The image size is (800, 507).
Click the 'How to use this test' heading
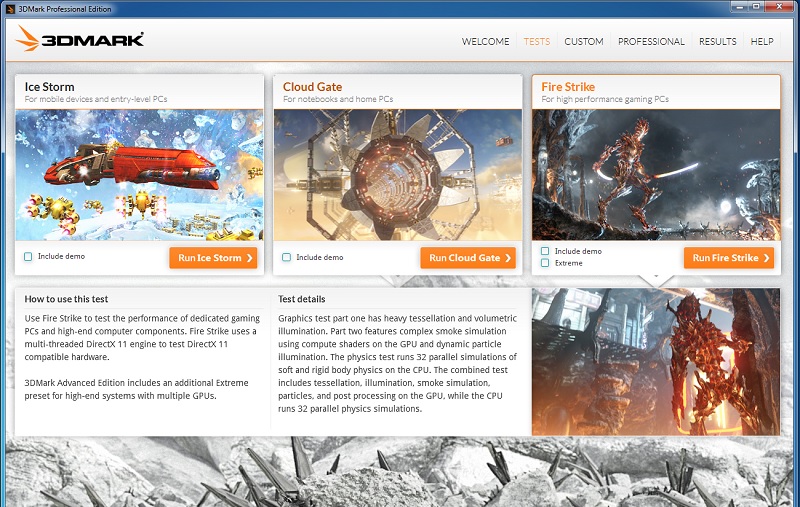(66, 299)
